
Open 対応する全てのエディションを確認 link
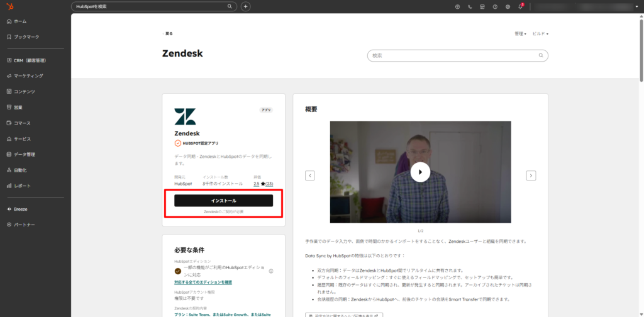coord(203,282)
